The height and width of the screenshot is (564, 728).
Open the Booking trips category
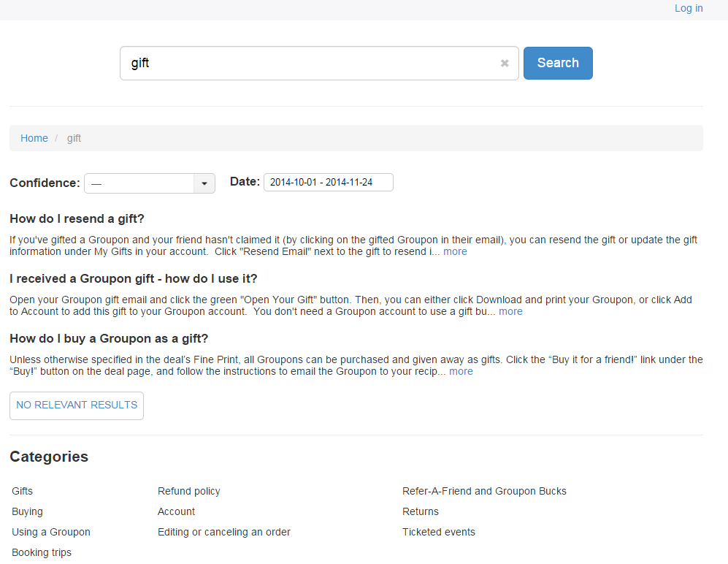point(42,552)
